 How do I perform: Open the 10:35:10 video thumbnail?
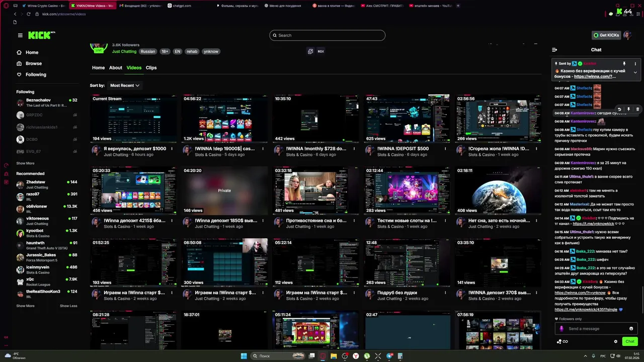coord(316,119)
